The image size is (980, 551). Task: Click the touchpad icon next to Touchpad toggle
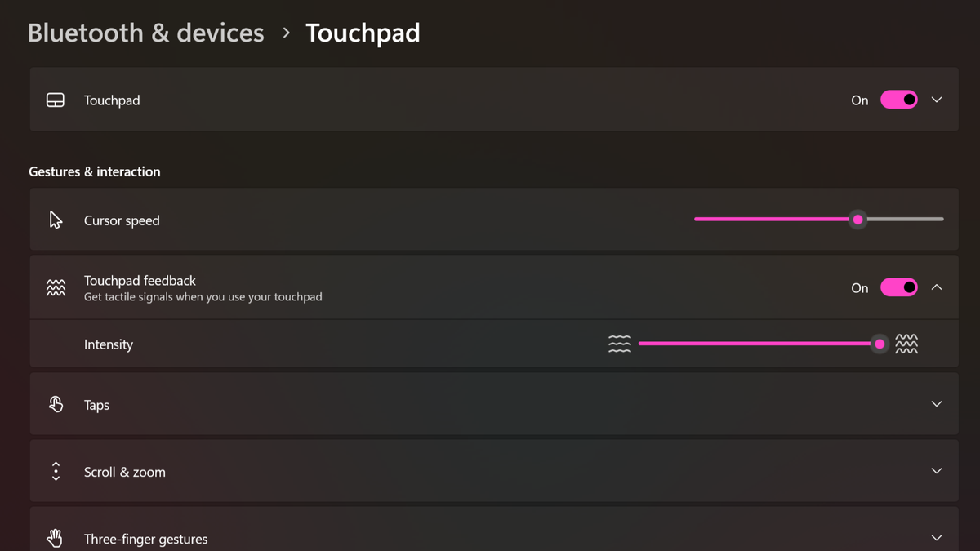point(55,100)
